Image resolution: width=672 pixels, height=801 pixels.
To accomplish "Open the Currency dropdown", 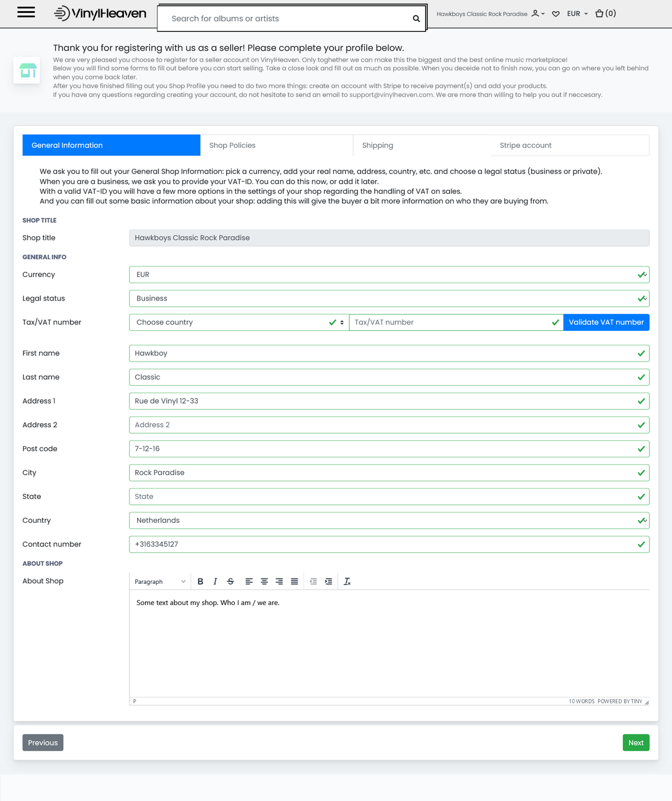I will 389,275.
